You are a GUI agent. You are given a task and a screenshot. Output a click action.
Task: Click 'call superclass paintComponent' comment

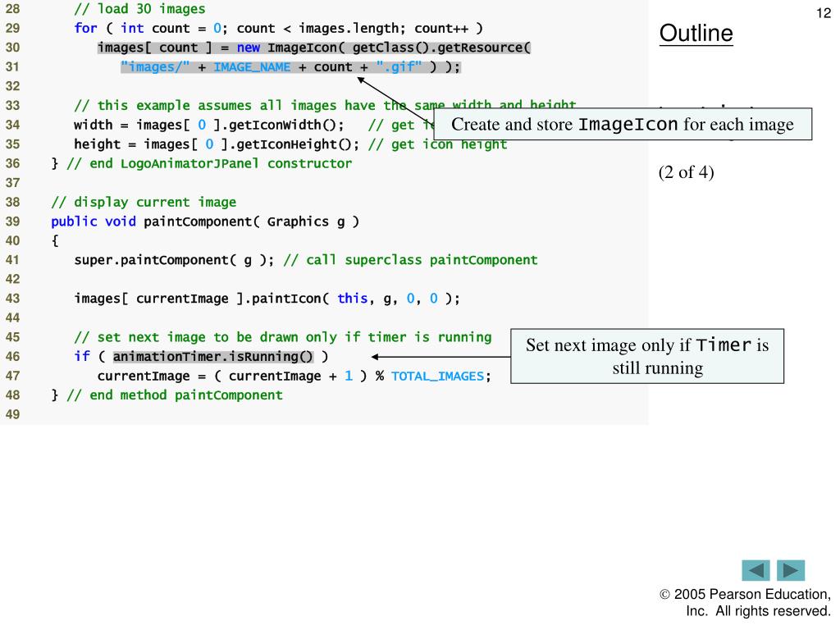click(x=410, y=260)
